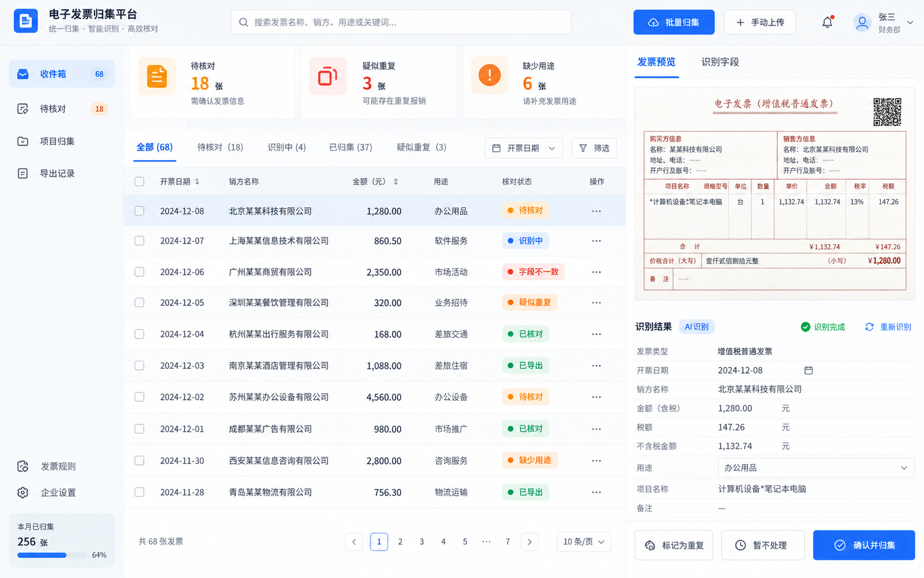924x578 pixels.
Task: Open 企业设置 gear in the sidebar
Action: [23, 492]
